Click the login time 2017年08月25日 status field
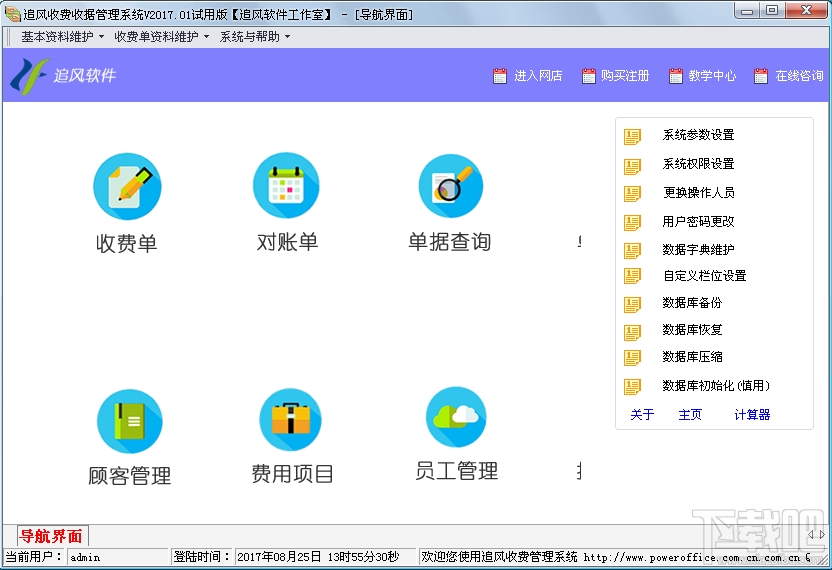The image size is (832, 570). pos(325,557)
